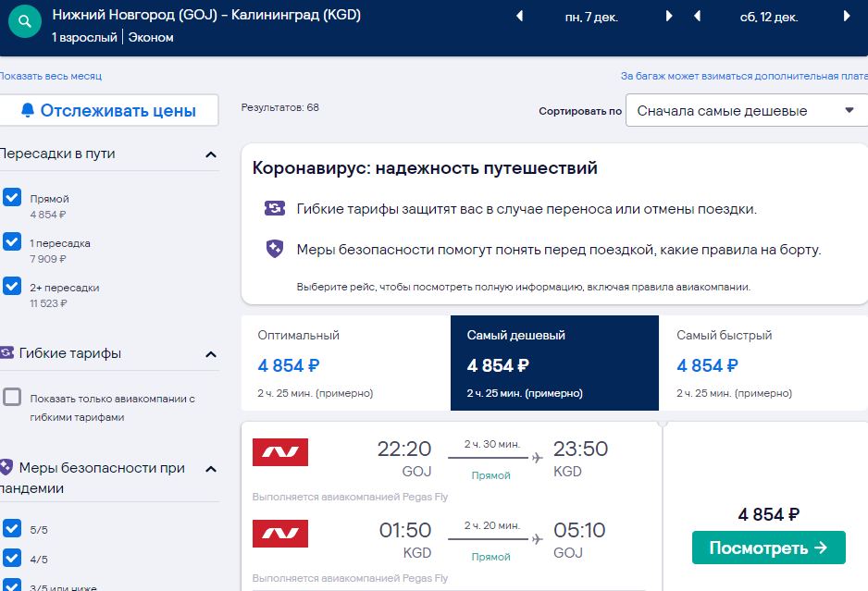Click departure time 22:20
The height and width of the screenshot is (591, 868).
pyautogui.click(x=404, y=449)
